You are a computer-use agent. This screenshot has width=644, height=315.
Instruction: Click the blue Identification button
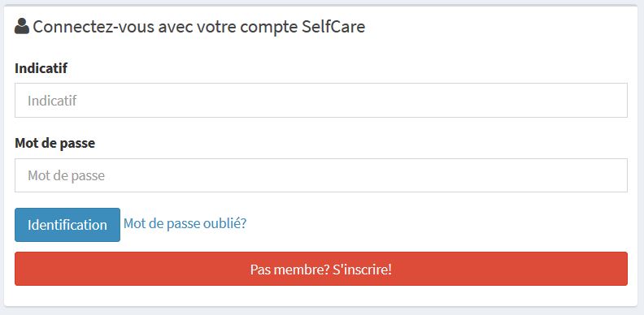67,225
